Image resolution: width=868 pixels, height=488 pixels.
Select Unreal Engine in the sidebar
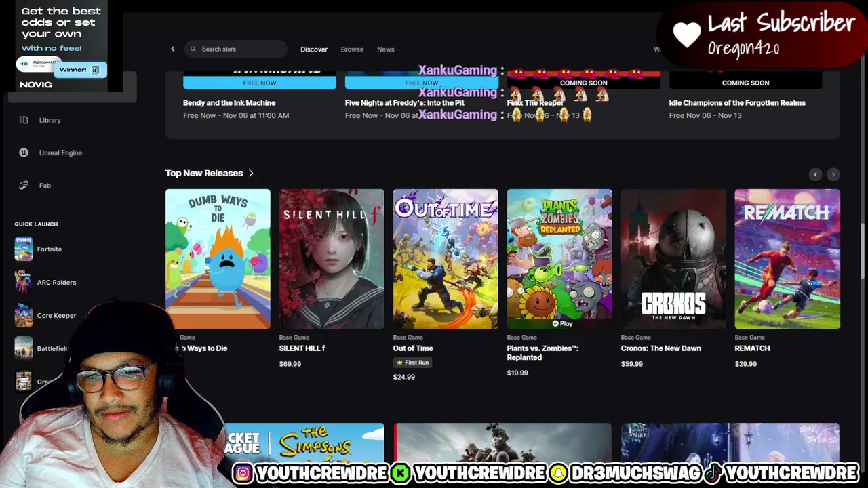(x=60, y=152)
